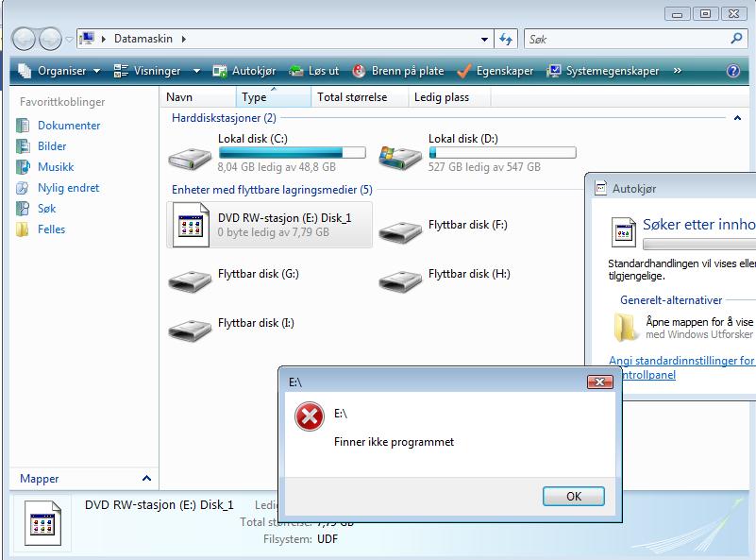Click the blue Help question mark icon
Viewport: 756px width, 560px height.
[x=732, y=72]
